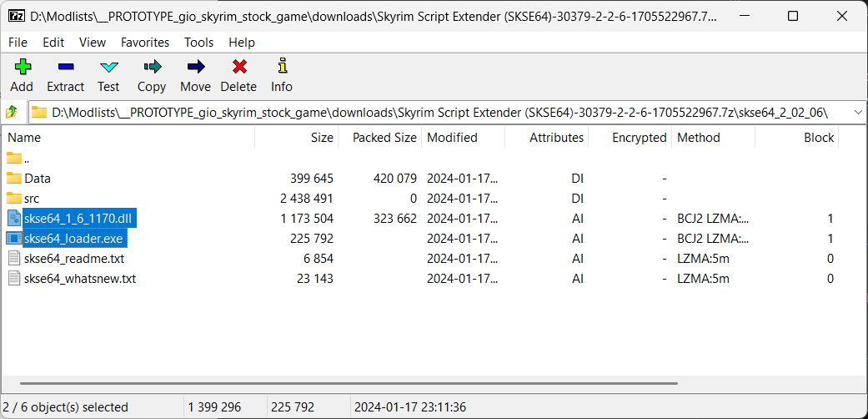Open the Tools menu
Image resolution: width=868 pixels, height=419 pixels.
pos(198,42)
